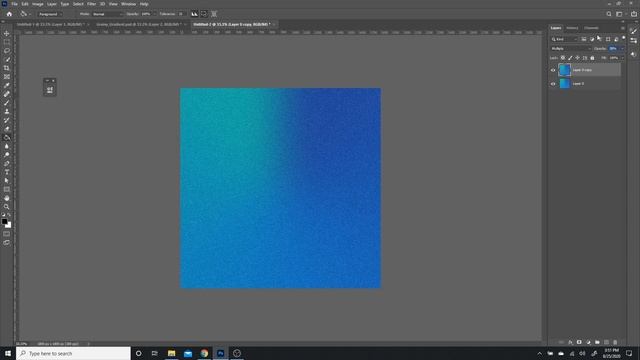Screen dimensions: 640x360
Task: Select the Lasso tool
Action: [7, 51]
